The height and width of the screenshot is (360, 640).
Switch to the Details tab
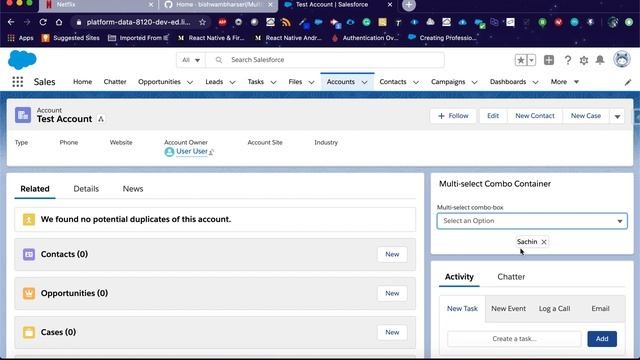coord(86,189)
